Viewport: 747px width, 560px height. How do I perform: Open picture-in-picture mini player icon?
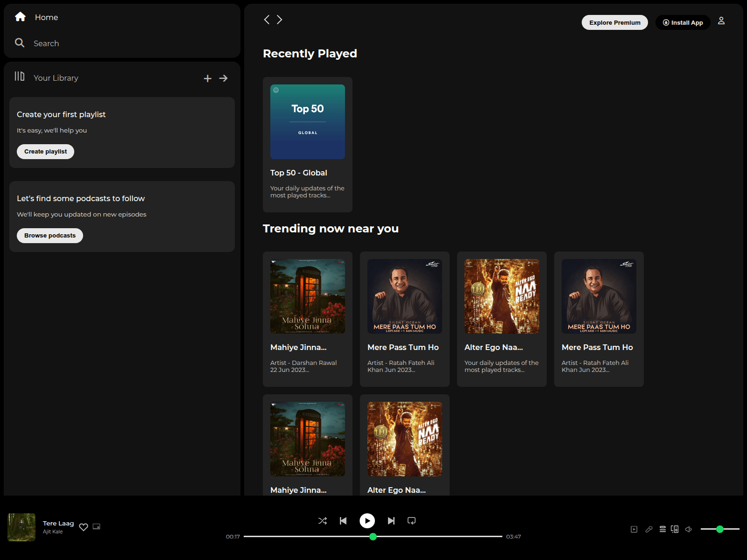[x=97, y=526]
